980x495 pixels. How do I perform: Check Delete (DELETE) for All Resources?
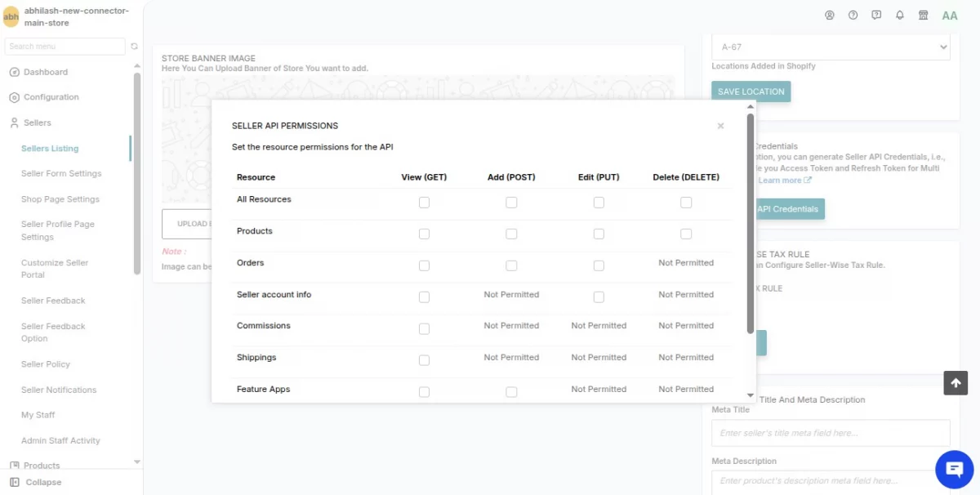point(686,203)
